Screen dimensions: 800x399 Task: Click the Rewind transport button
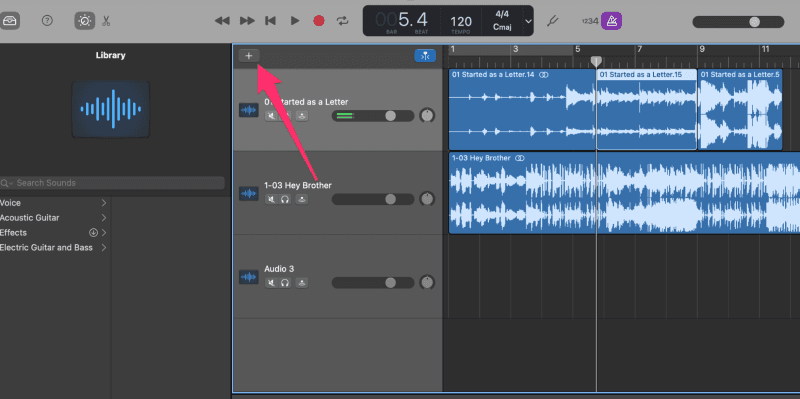(x=222, y=21)
